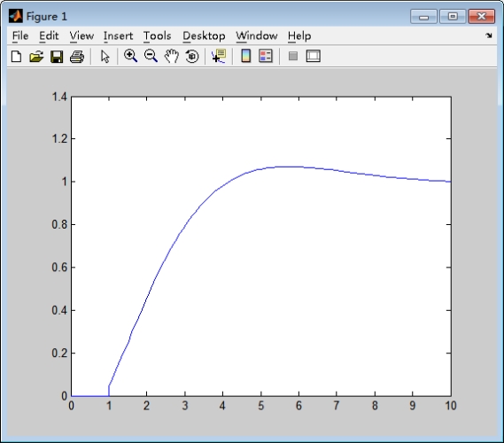The width and height of the screenshot is (504, 443).
Task: Click the y-axis tick label 0.2
Action: (x=59, y=353)
